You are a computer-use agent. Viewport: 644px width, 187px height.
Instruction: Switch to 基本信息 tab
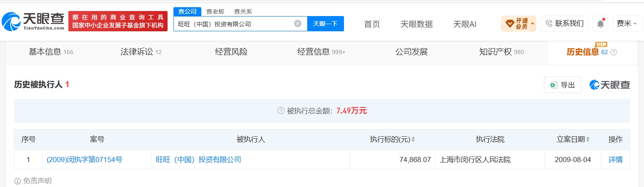(x=51, y=52)
